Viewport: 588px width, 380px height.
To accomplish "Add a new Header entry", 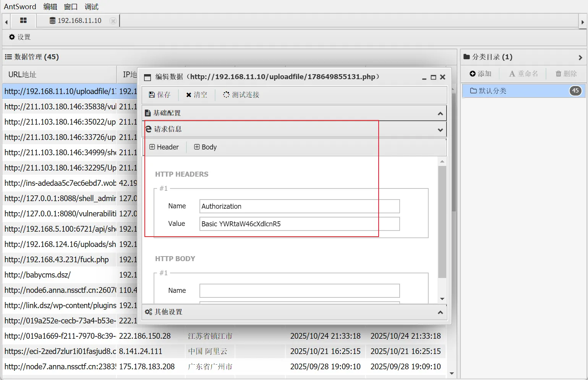I will pos(164,147).
